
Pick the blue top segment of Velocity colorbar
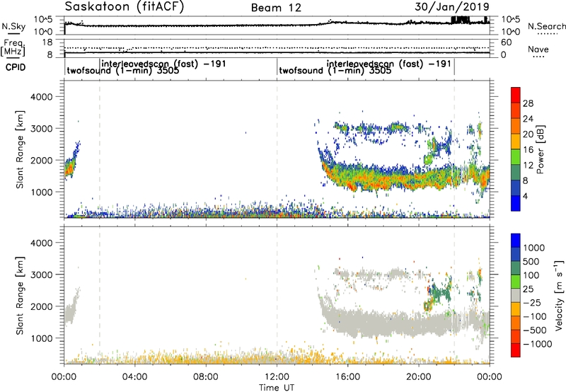[x=516, y=241]
